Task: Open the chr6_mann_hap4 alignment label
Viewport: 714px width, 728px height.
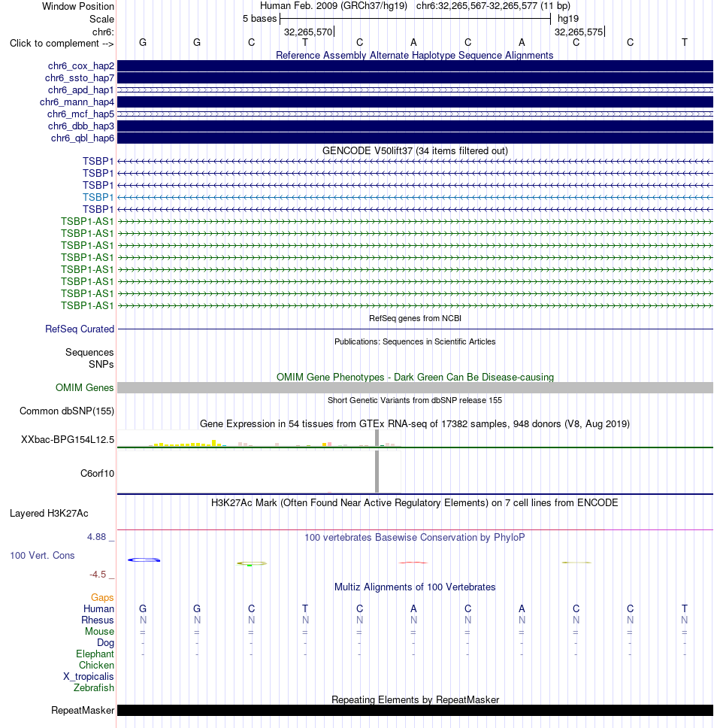Action: 77,102
